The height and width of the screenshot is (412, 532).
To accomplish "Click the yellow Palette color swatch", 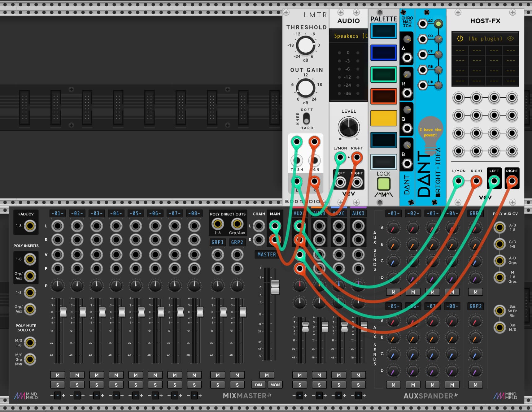I will click(383, 118).
